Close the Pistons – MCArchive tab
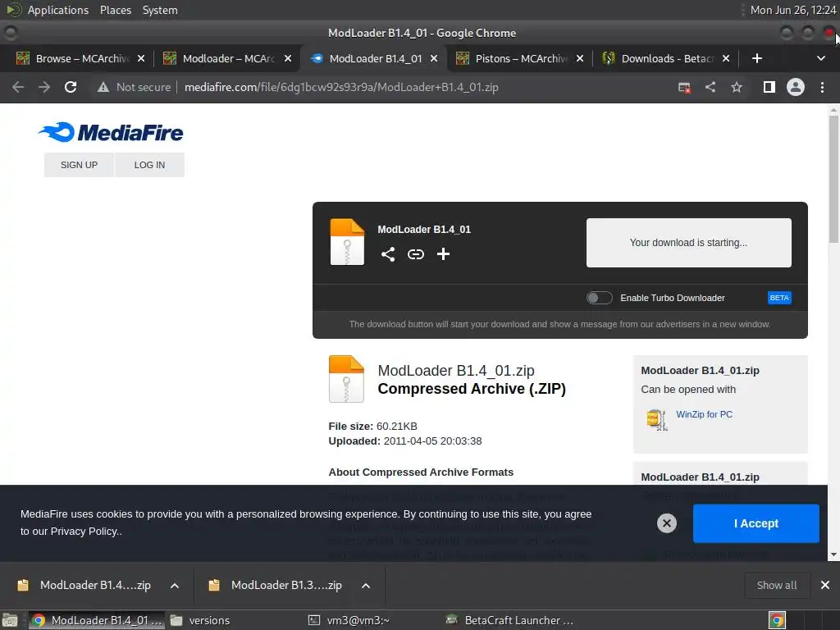Viewport: 840px width, 630px height. pyautogui.click(x=580, y=58)
